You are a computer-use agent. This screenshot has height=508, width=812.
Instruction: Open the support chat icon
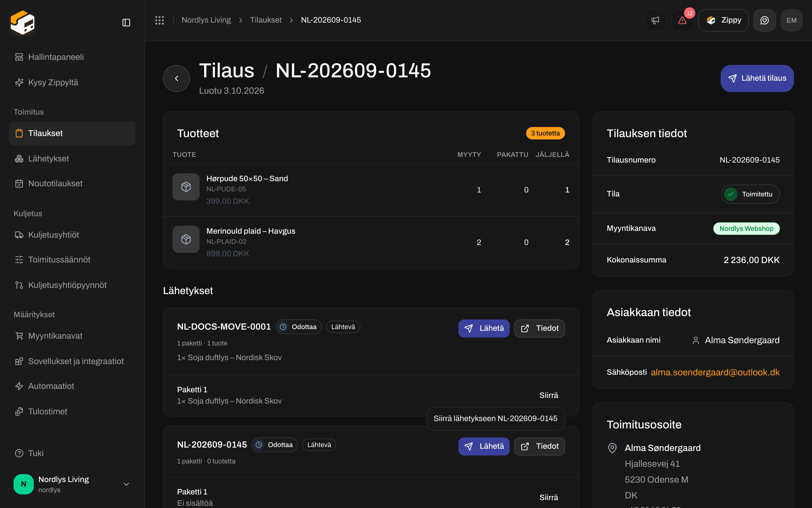pos(764,20)
